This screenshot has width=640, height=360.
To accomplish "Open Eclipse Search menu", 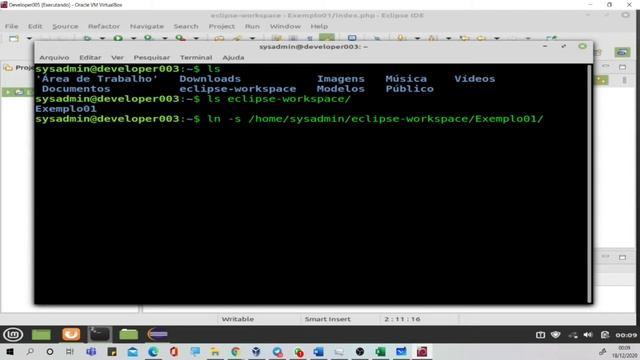I will tap(186, 26).
